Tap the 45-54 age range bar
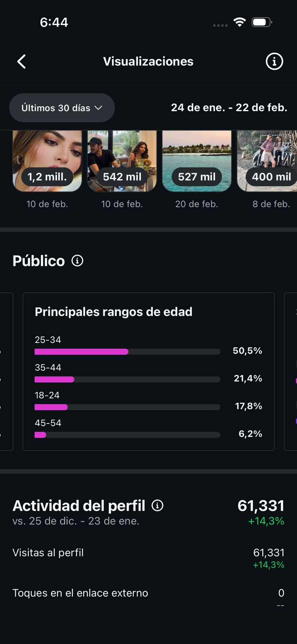297x644 pixels. click(127, 435)
